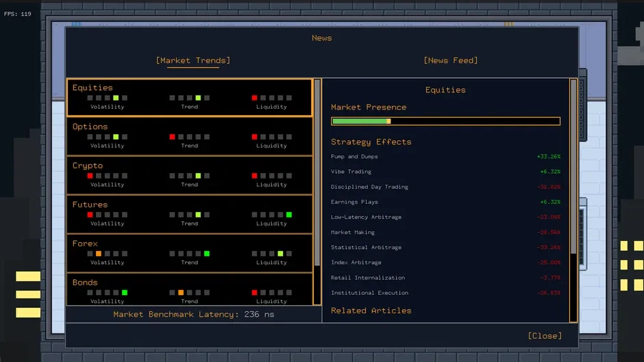Select the Crypto market row

coord(190,175)
